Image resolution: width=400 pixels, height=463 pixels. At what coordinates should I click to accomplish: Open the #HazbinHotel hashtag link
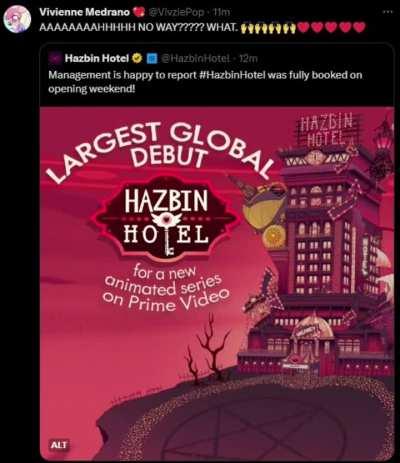pos(232,75)
